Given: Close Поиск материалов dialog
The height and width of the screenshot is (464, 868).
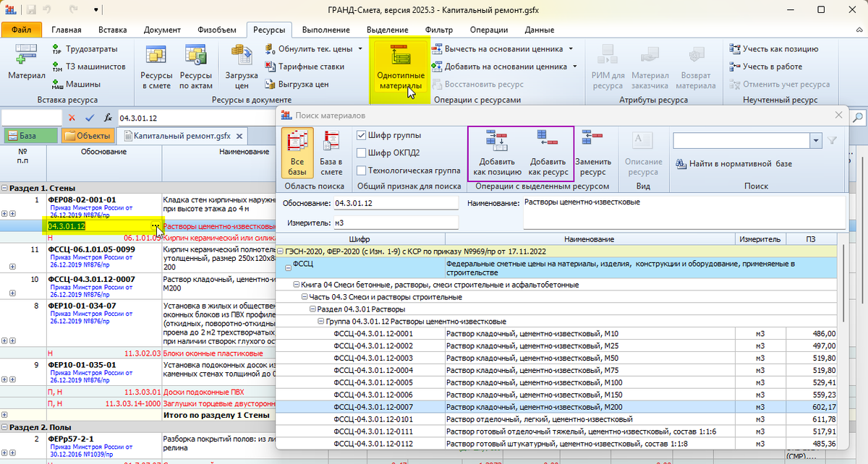Looking at the screenshot, I should 838,115.
